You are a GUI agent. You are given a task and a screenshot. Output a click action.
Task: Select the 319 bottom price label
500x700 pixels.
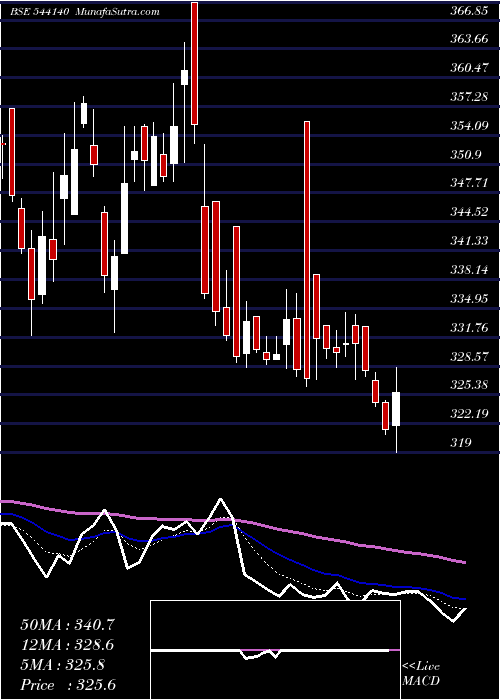pyautogui.click(x=460, y=443)
